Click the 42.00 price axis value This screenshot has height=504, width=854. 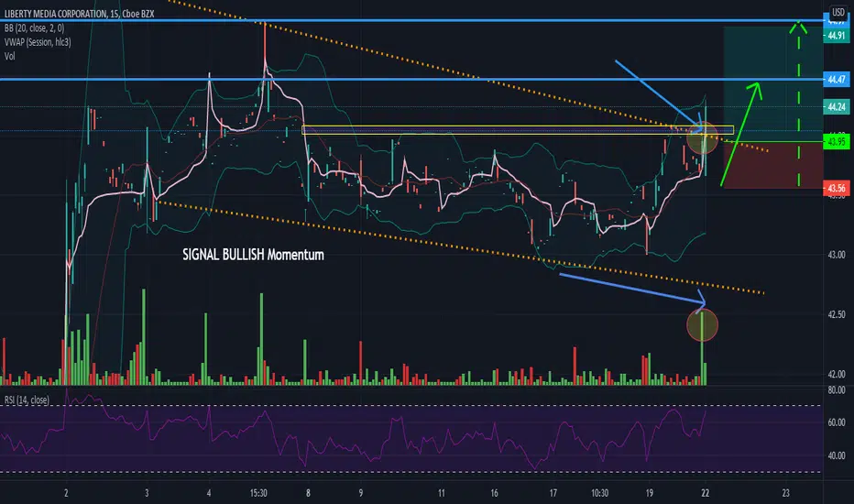pyautogui.click(x=837, y=374)
